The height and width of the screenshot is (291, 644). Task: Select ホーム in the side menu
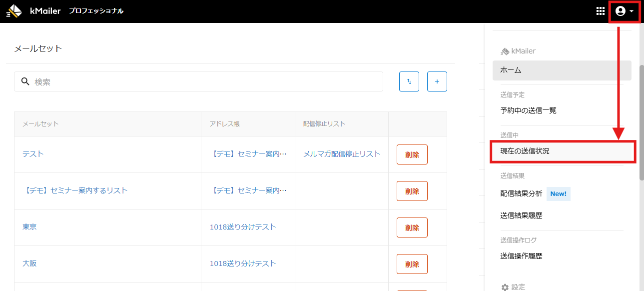coord(562,70)
